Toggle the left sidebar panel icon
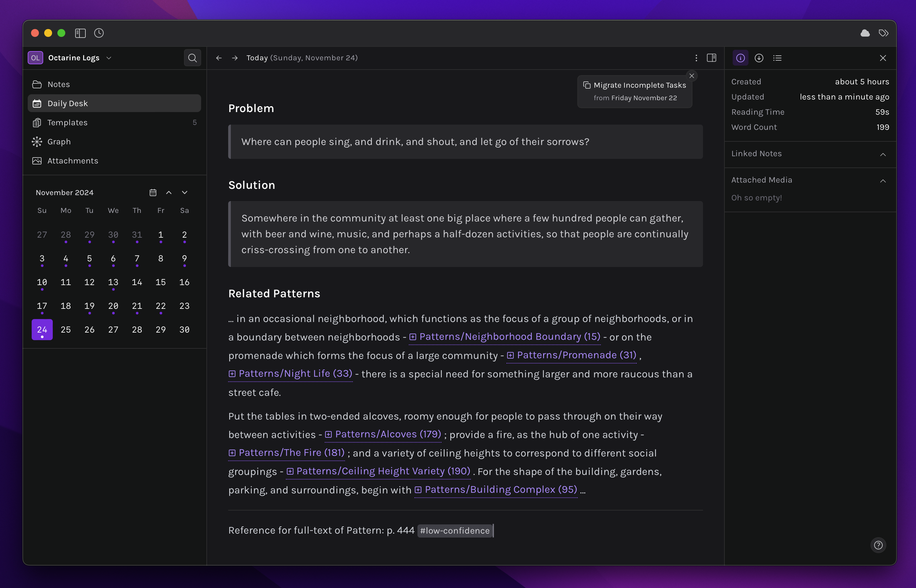This screenshot has height=588, width=916. pos(80,33)
